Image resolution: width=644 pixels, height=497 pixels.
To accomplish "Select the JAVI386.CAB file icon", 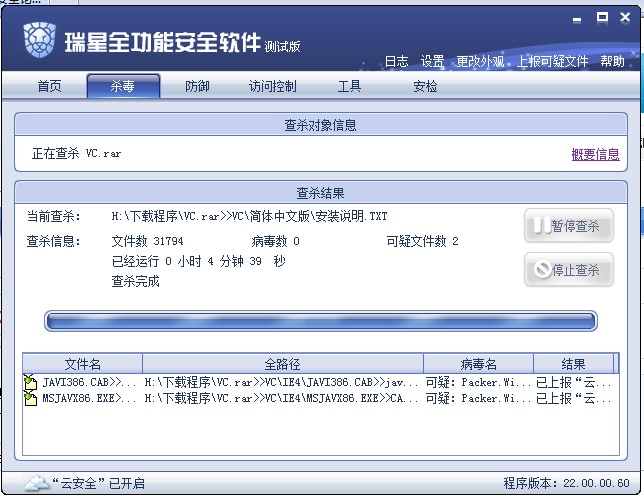I will click(x=30, y=382).
